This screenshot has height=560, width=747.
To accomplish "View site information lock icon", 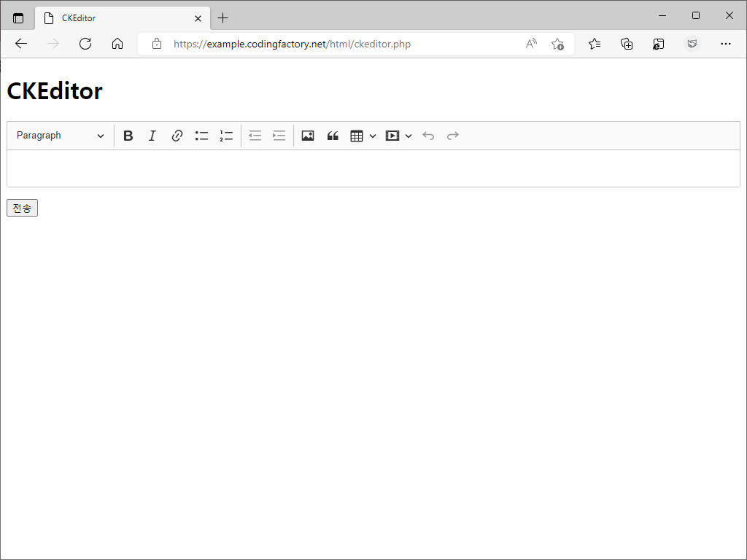I will [x=156, y=44].
